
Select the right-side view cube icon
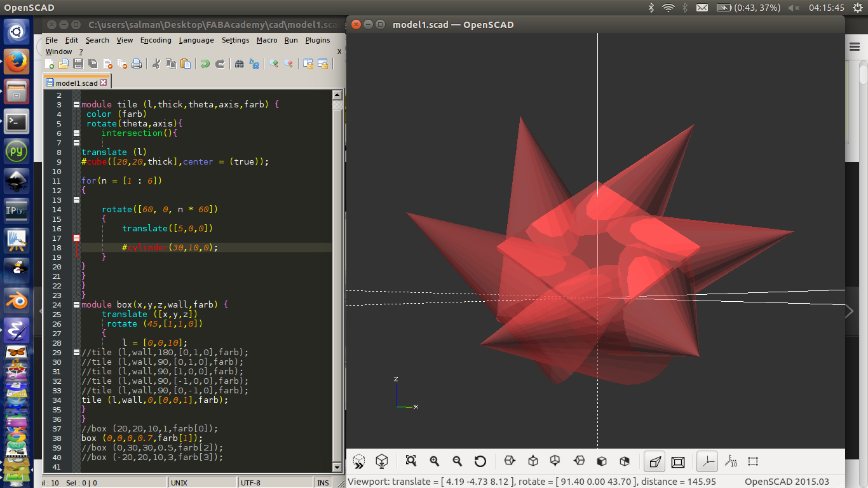tap(510, 461)
